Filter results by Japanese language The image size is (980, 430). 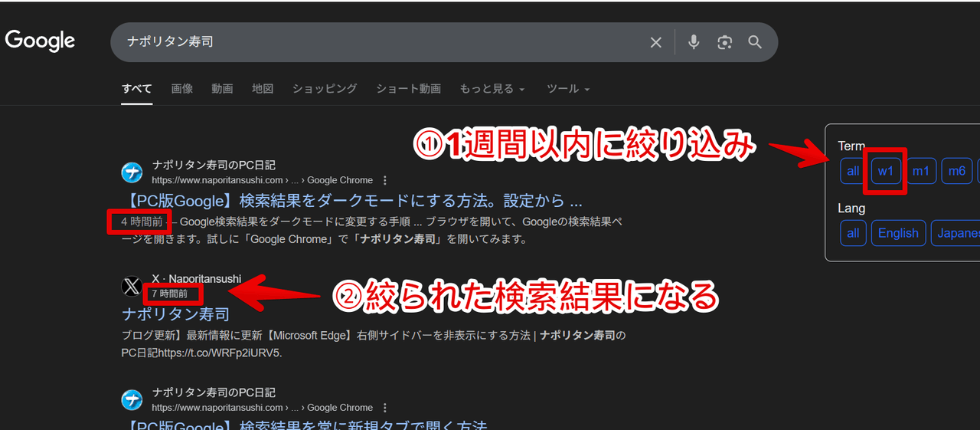(955, 233)
